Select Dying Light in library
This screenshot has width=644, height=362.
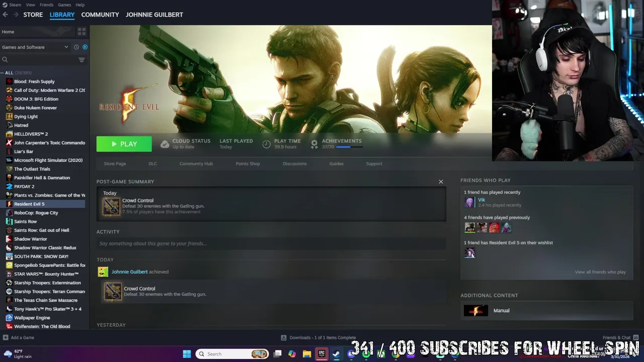[x=26, y=117]
